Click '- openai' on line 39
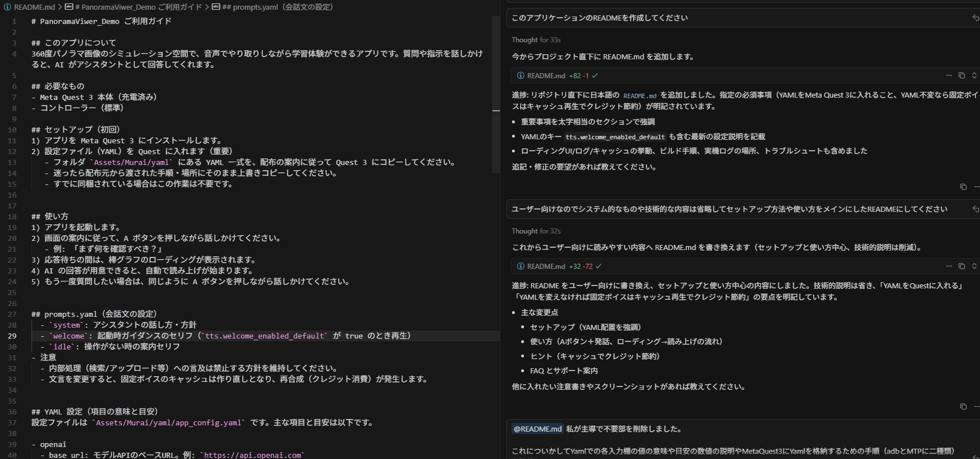 pos(49,444)
